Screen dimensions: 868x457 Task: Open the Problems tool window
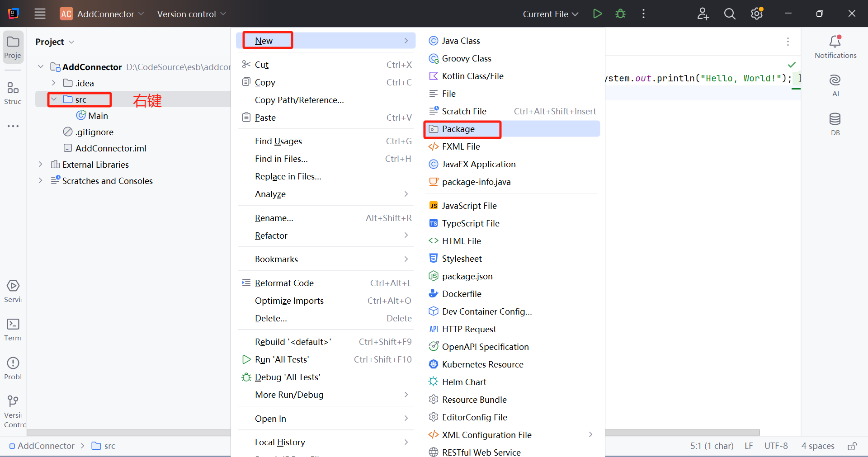[x=13, y=368]
